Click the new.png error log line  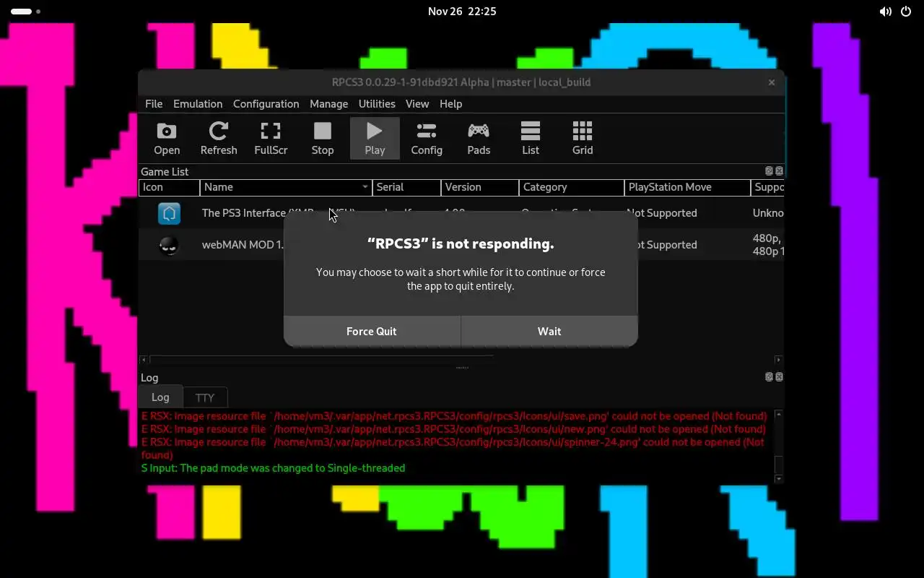point(453,429)
